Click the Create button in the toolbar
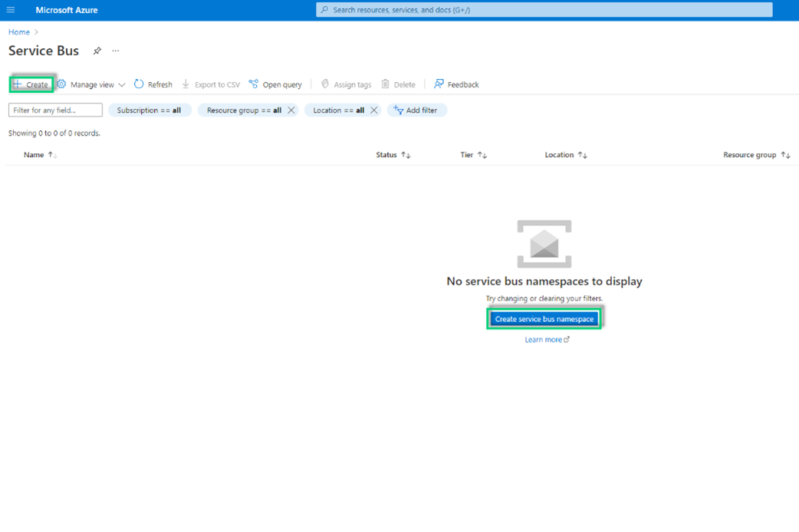The image size is (799, 532). pyautogui.click(x=31, y=84)
